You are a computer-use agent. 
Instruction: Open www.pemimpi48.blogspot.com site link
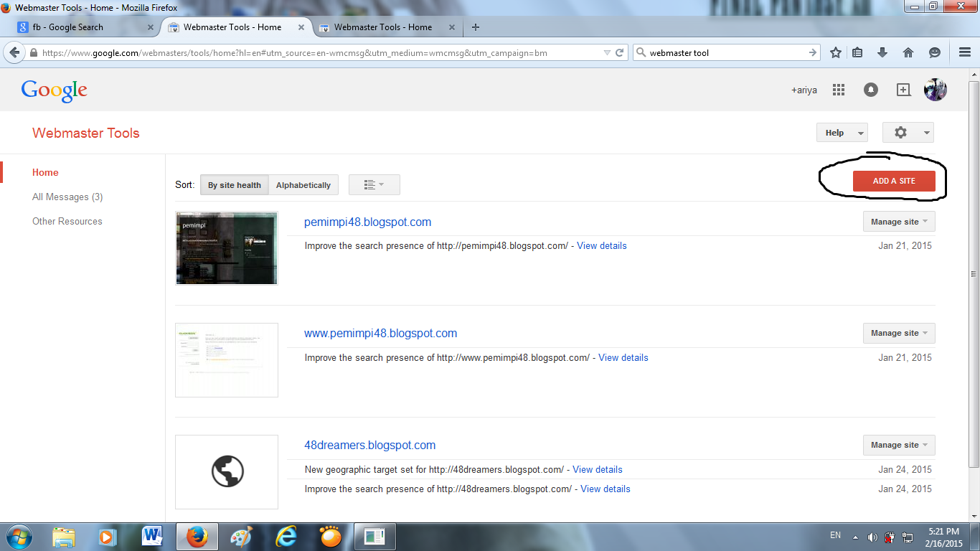tap(381, 333)
